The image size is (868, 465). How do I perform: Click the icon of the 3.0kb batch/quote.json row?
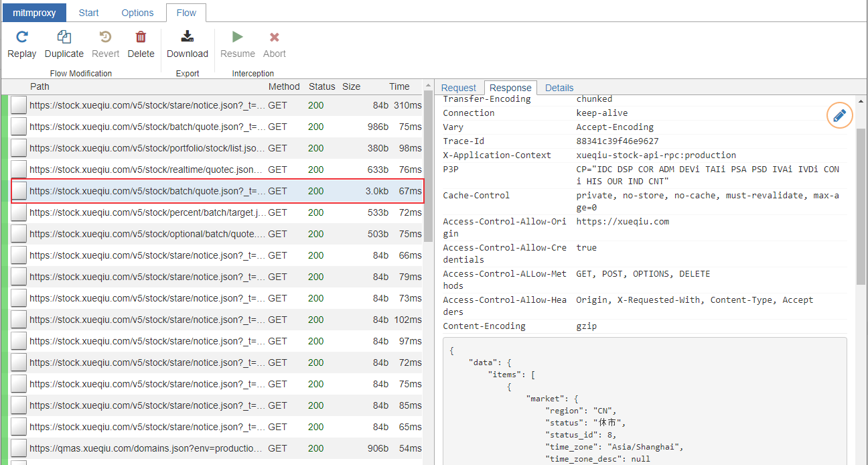(x=19, y=191)
